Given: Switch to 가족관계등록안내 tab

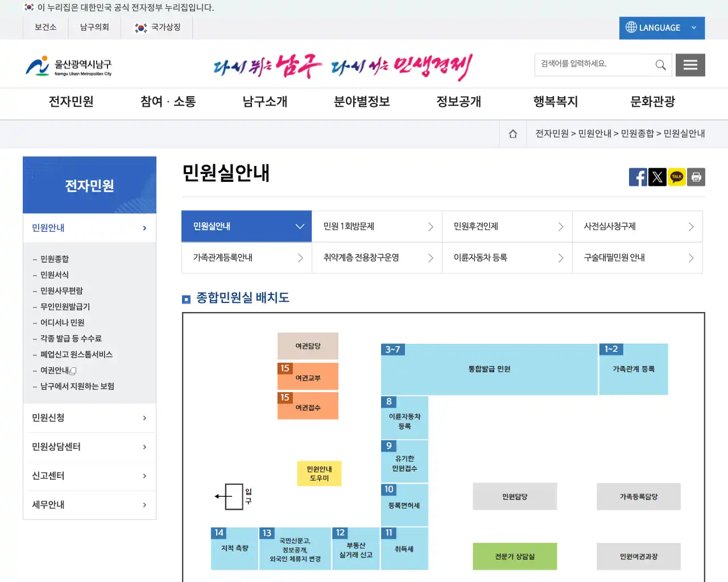Looking at the screenshot, I should click(x=247, y=258).
